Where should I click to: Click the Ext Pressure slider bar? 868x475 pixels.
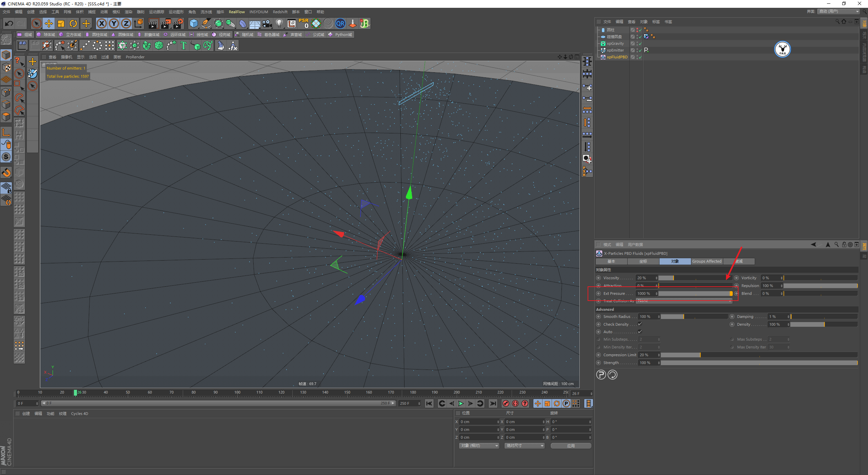[x=694, y=293]
